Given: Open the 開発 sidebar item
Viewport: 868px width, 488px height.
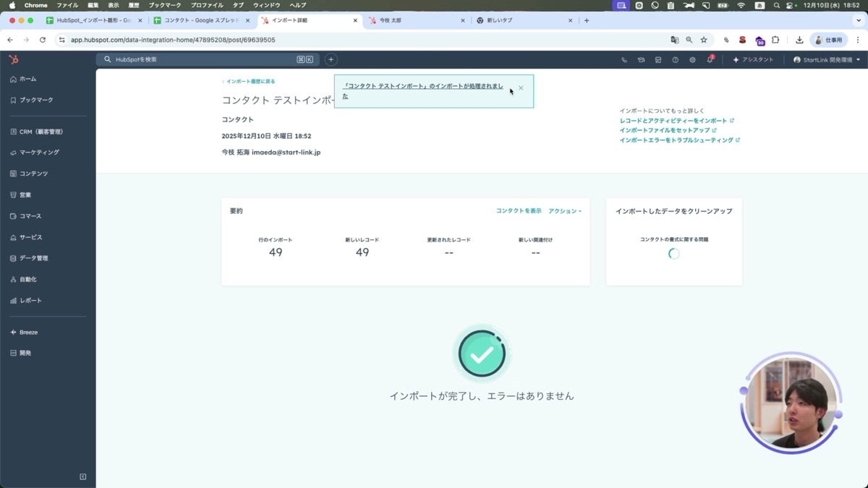Looking at the screenshot, I should [x=26, y=353].
